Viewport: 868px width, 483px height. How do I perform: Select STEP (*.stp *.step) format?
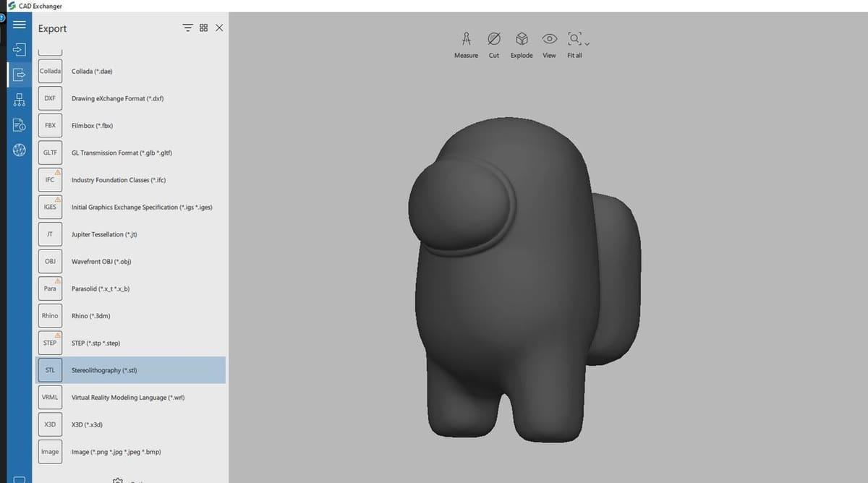130,343
